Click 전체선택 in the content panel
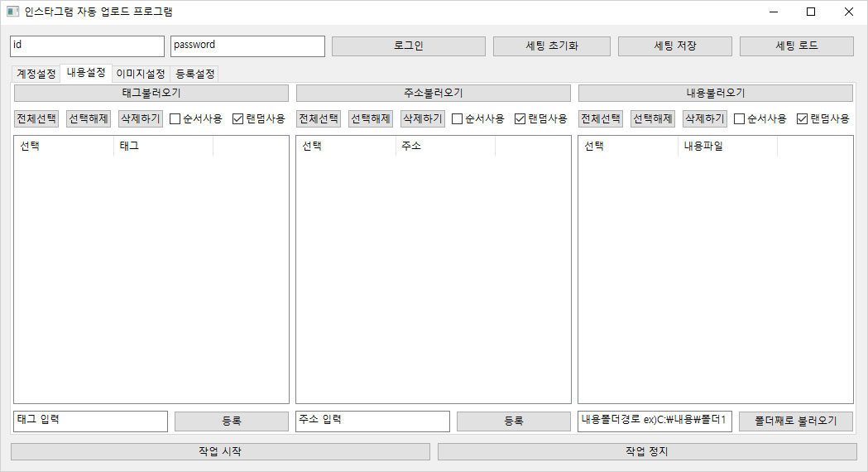 [602, 118]
